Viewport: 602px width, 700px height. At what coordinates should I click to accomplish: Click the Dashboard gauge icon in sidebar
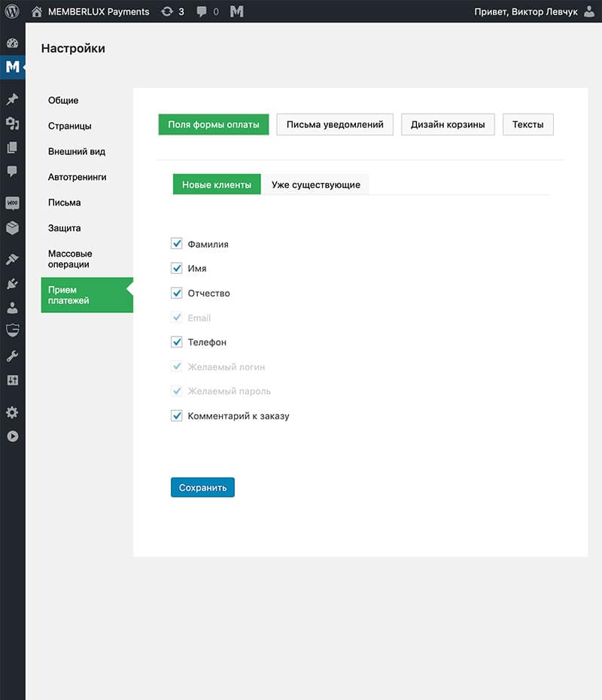click(12, 44)
